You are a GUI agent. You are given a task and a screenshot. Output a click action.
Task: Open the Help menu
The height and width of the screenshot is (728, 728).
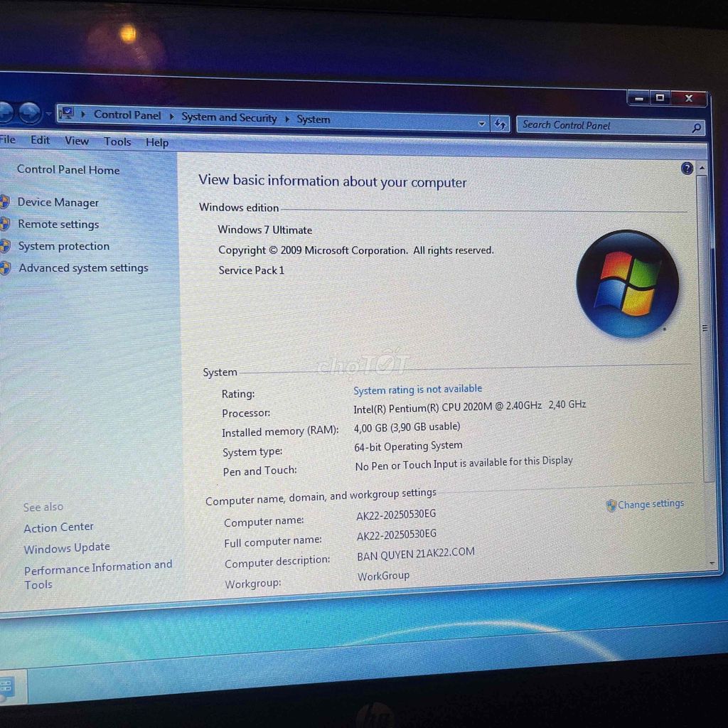(157, 142)
